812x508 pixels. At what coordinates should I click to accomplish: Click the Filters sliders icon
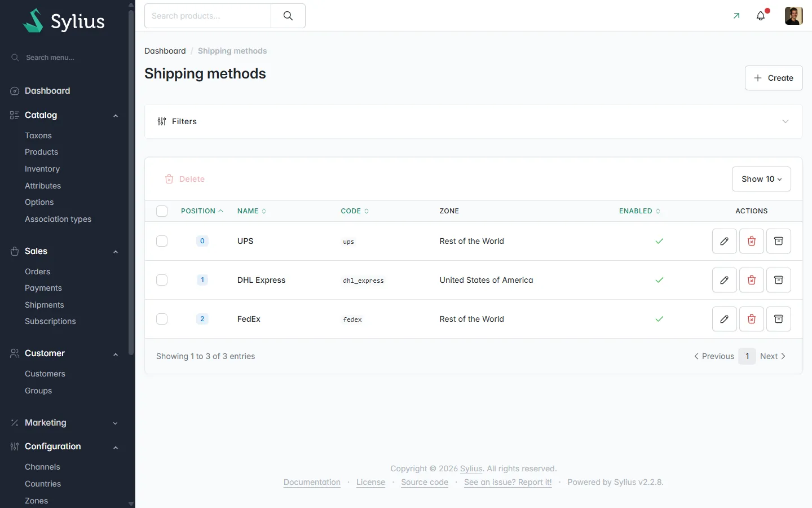162,121
